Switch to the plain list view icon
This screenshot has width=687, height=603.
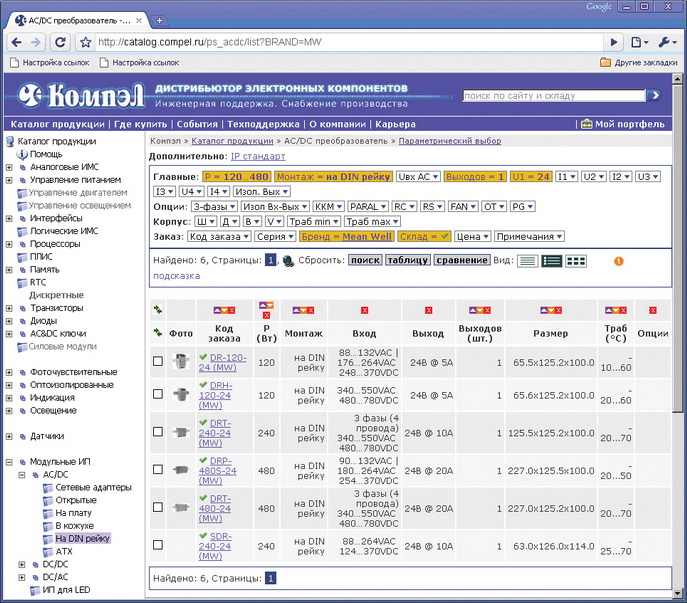[528, 261]
